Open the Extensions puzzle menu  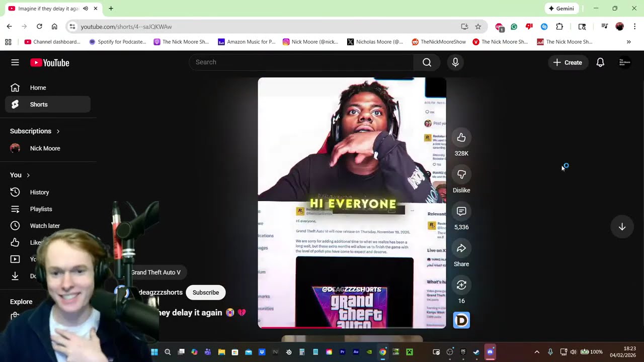click(559, 27)
